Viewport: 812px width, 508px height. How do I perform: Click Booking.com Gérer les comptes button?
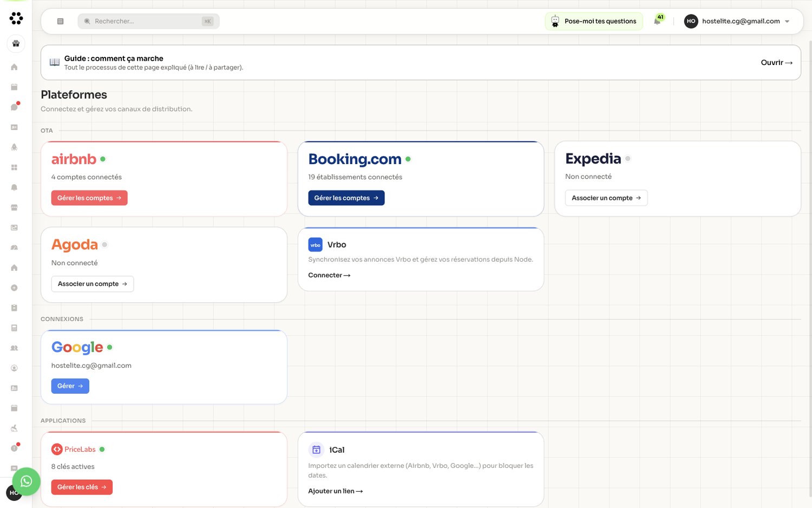[346, 198]
